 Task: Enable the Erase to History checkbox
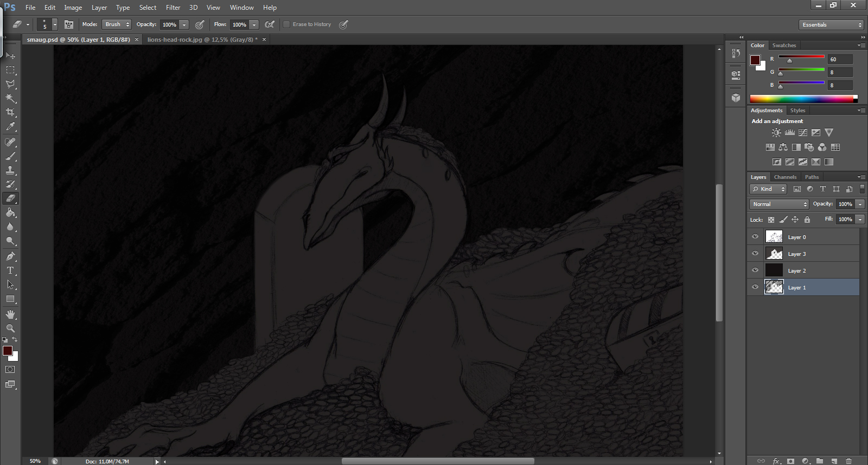(x=286, y=24)
